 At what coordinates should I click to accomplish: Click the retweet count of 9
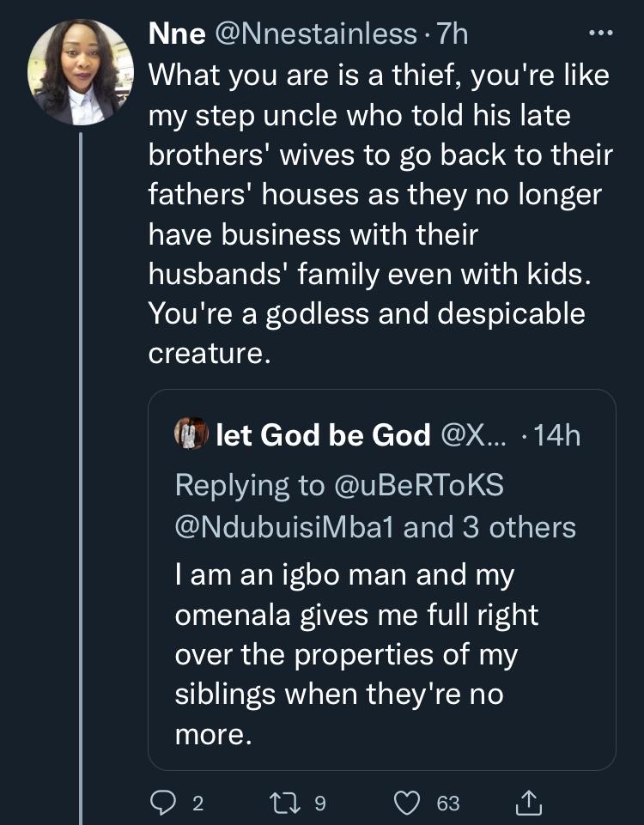(x=320, y=804)
